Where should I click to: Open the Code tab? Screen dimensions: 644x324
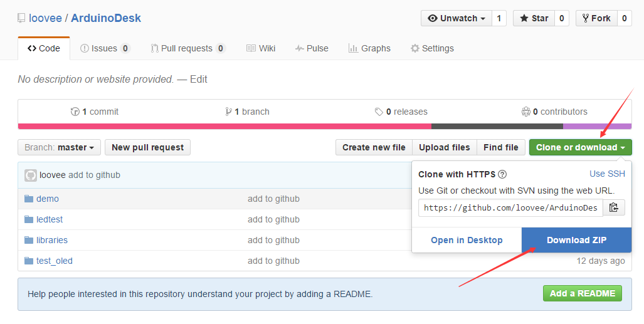pos(44,48)
